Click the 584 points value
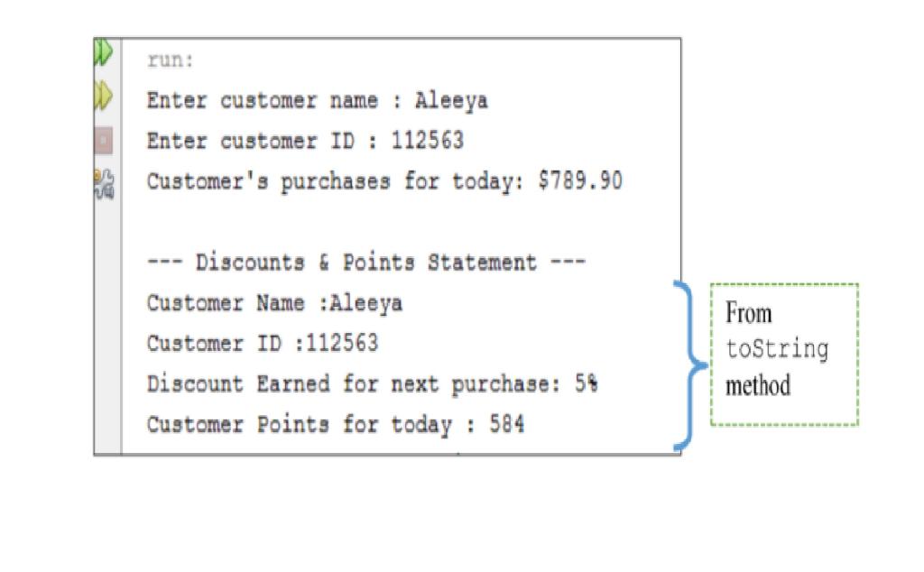This screenshot has height=572, width=924. click(x=507, y=424)
